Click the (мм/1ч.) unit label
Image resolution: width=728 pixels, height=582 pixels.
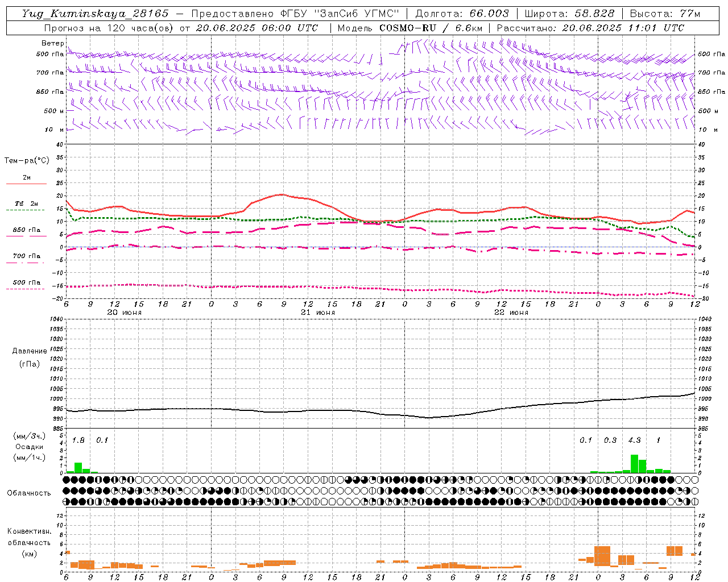(28, 458)
